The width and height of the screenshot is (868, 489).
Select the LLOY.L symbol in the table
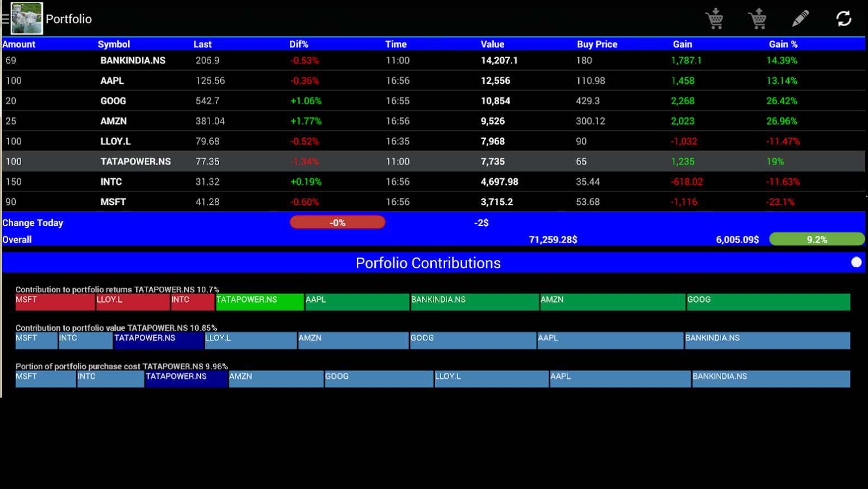pyautogui.click(x=115, y=141)
